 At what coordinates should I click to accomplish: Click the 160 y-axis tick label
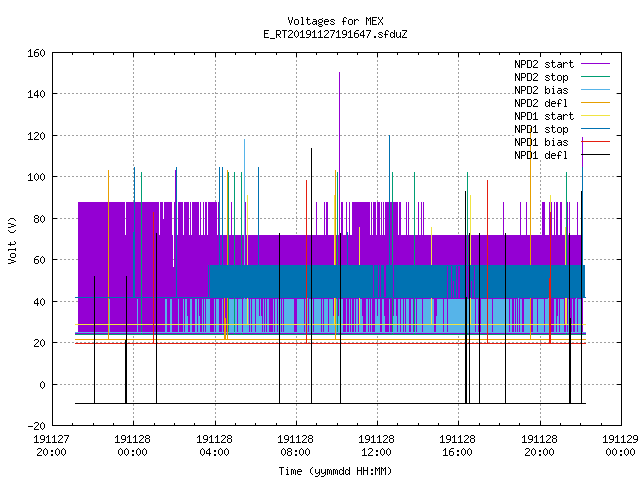[x=36, y=53]
